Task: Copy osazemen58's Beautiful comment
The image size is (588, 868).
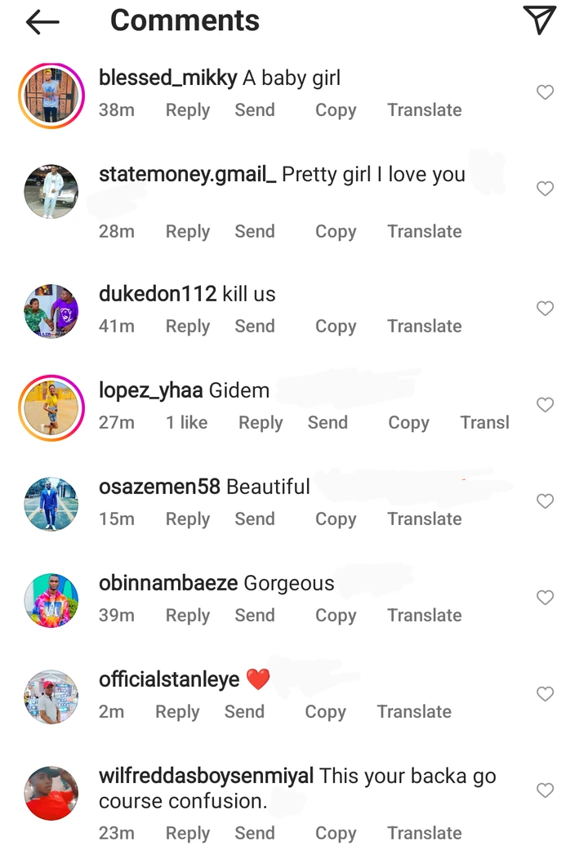Action: (x=336, y=519)
